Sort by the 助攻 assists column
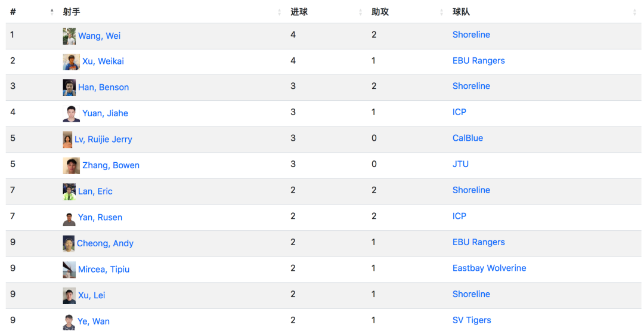This screenshot has height=334, width=644. click(x=441, y=12)
